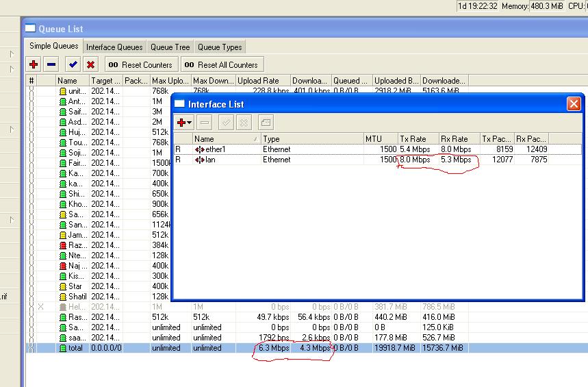Click the minus Remove button in Interface List
588x387 pixels.
tap(205, 123)
